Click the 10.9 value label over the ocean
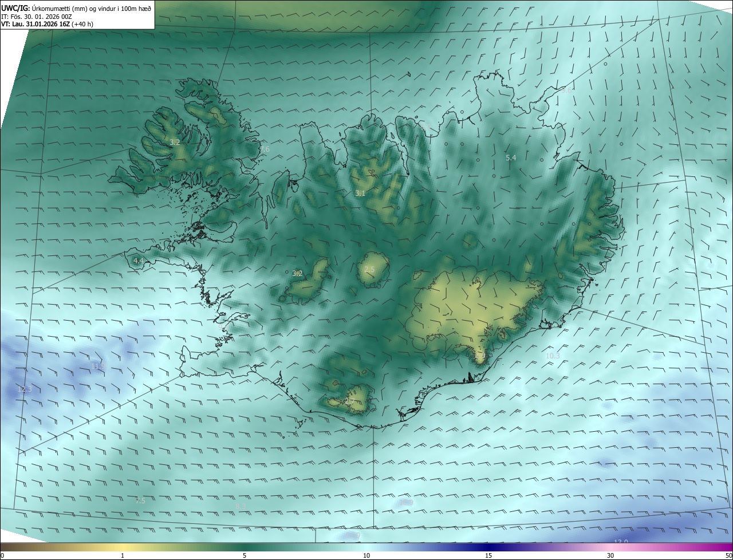 [x=406, y=503]
